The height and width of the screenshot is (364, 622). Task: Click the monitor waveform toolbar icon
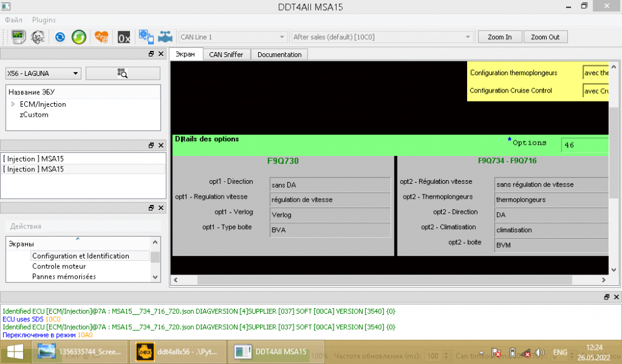coord(18,37)
